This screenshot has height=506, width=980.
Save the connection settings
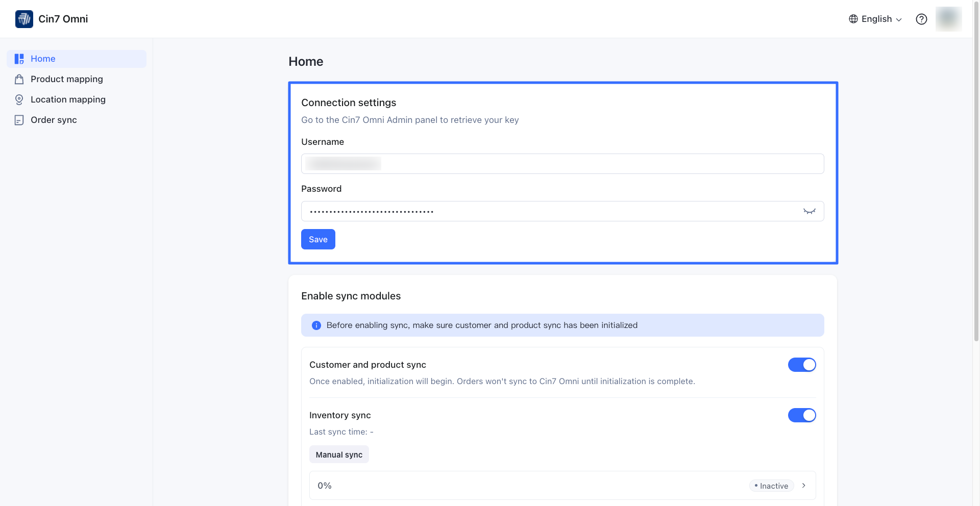click(x=318, y=239)
